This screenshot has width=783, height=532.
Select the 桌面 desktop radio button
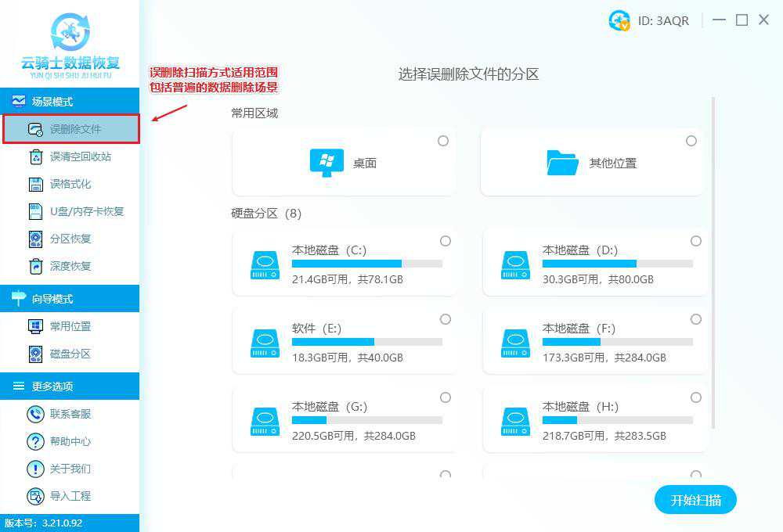(x=443, y=141)
